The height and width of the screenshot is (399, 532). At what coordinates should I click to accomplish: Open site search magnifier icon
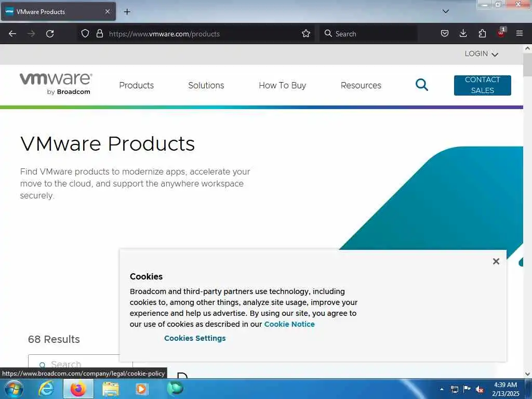[421, 85]
